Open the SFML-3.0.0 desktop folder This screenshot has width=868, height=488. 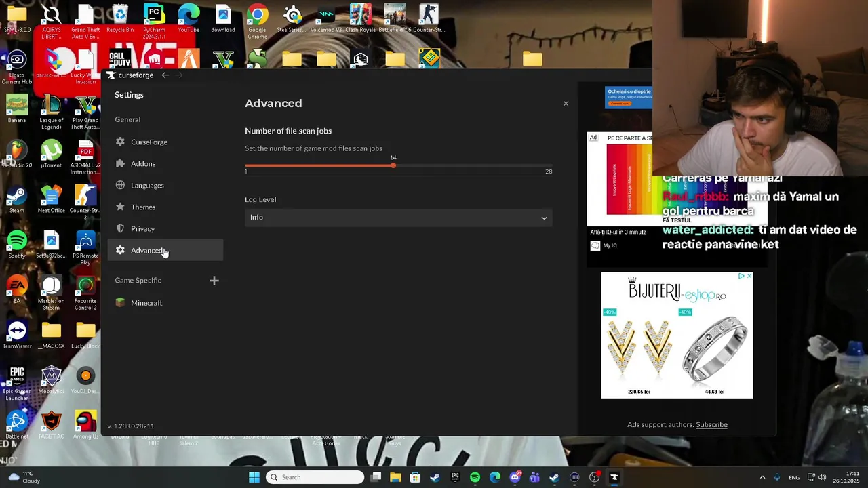coord(17,19)
